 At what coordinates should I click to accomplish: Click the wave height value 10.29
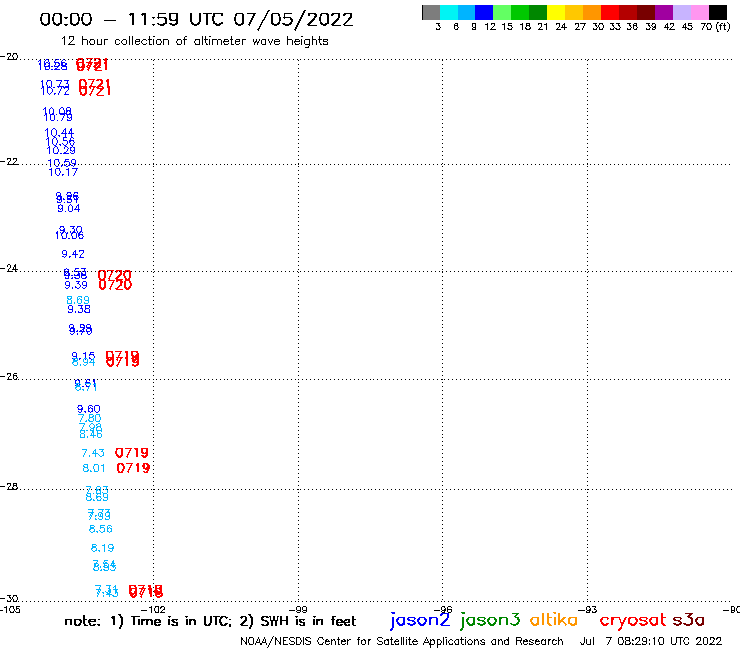(x=61, y=150)
